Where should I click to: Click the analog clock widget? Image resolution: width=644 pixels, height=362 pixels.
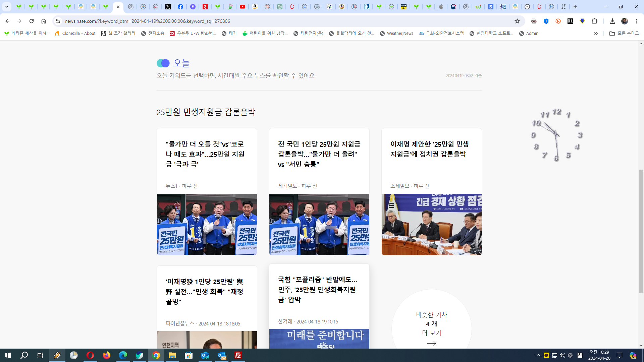[x=557, y=135]
